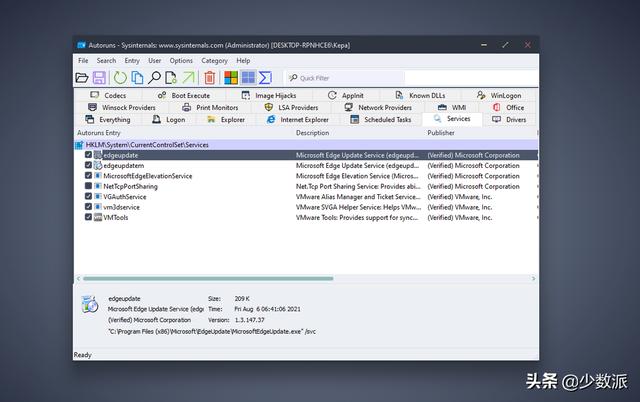
Task: Select the NetTcpPortSharing entry name
Action: [x=130, y=187]
